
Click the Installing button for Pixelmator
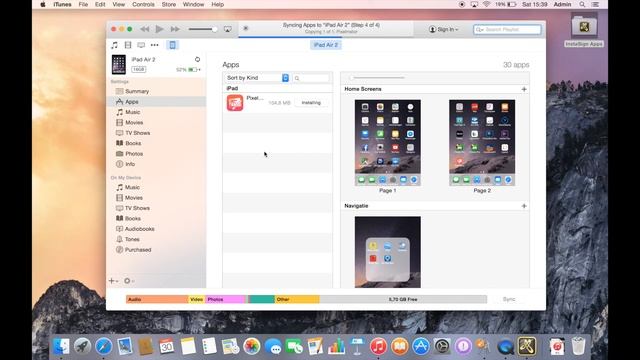point(311,103)
